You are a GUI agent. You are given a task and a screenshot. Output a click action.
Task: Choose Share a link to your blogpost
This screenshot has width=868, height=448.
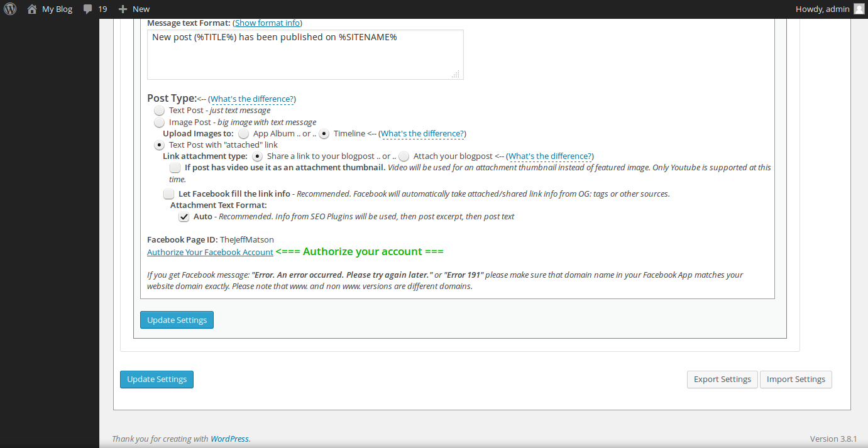pos(257,156)
